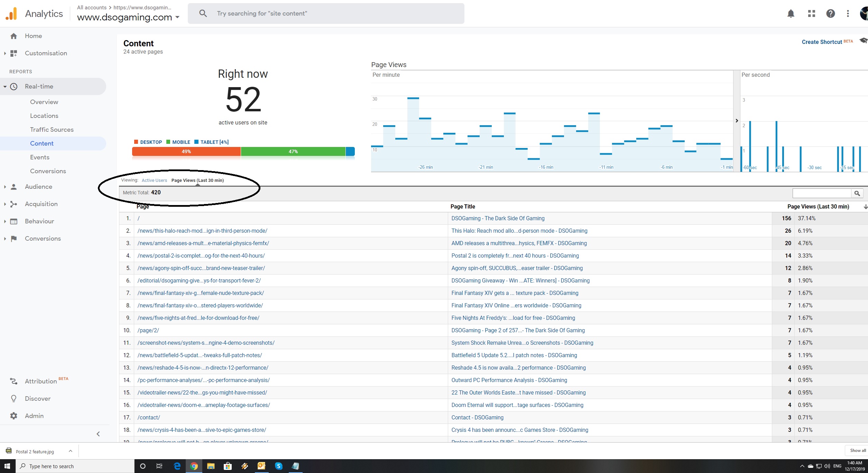Click the search magnifier in top search bar
The height and width of the screenshot is (473, 868).
pyautogui.click(x=203, y=13)
